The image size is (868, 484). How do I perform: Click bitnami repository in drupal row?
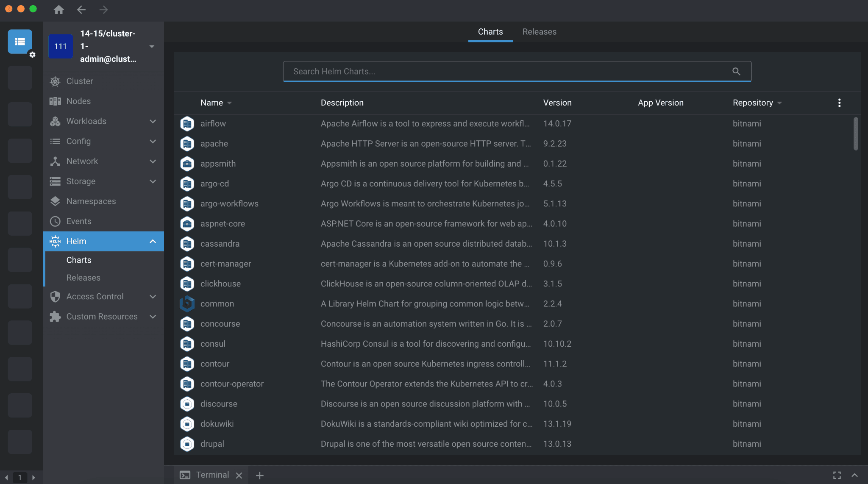point(747,444)
